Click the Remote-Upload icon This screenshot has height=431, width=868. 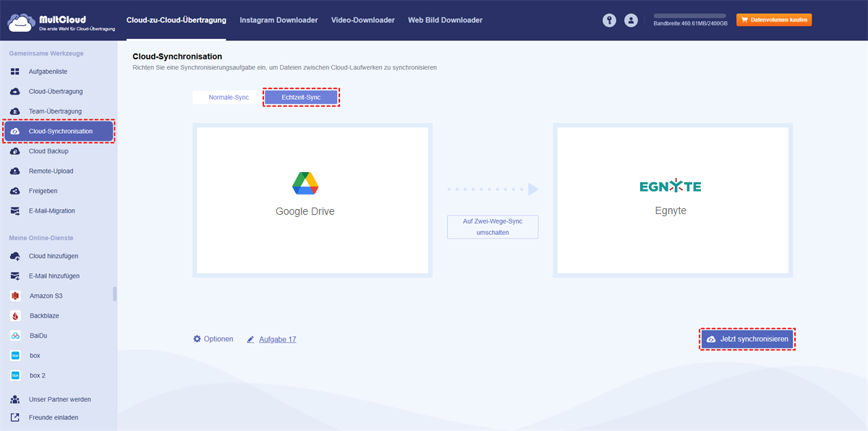pos(15,171)
